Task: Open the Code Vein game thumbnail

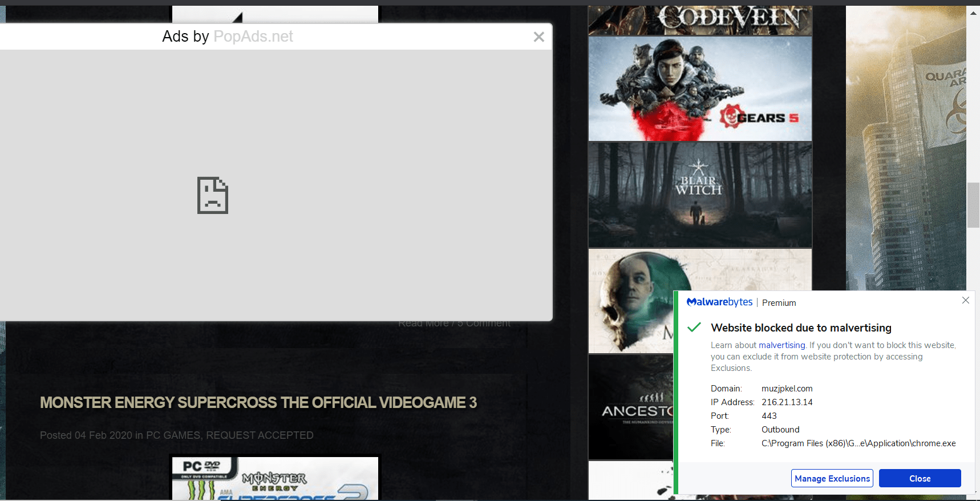Action: pyautogui.click(x=700, y=21)
